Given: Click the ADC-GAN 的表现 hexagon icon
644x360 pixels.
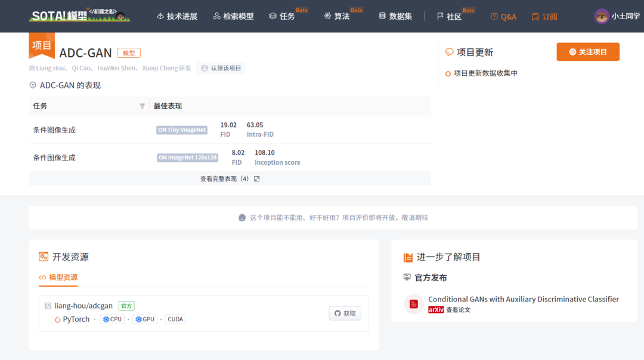Looking at the screenshot, I should (33, 85).
